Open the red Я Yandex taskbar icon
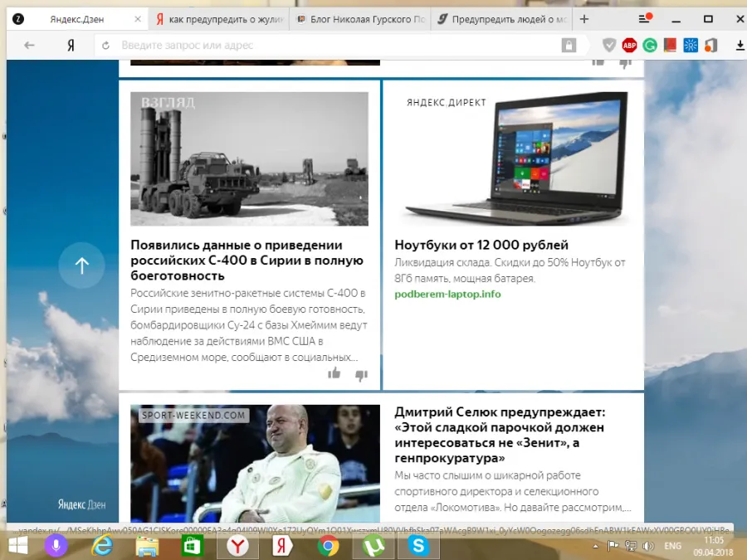 click(x=283, y=546)
